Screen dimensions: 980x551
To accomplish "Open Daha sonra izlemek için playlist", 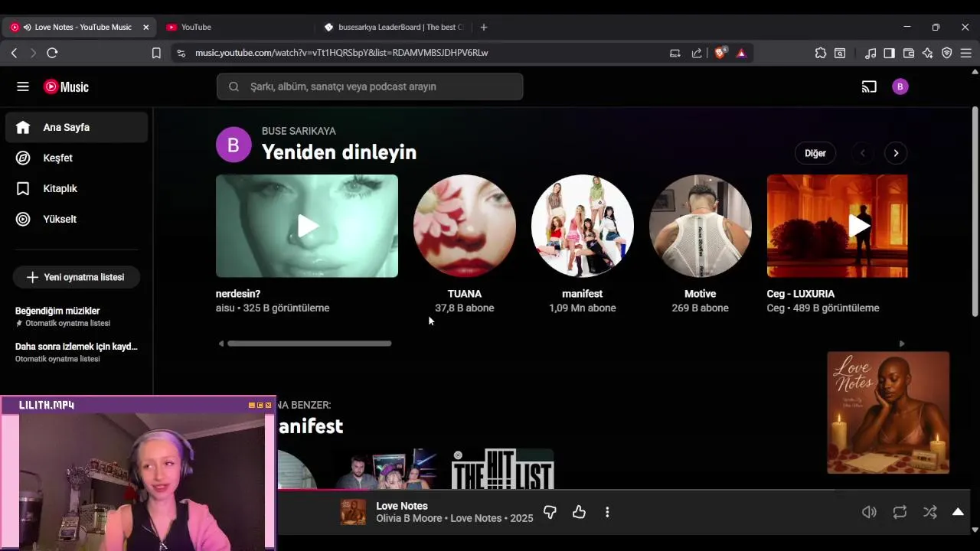I will (x=77, y=347).
